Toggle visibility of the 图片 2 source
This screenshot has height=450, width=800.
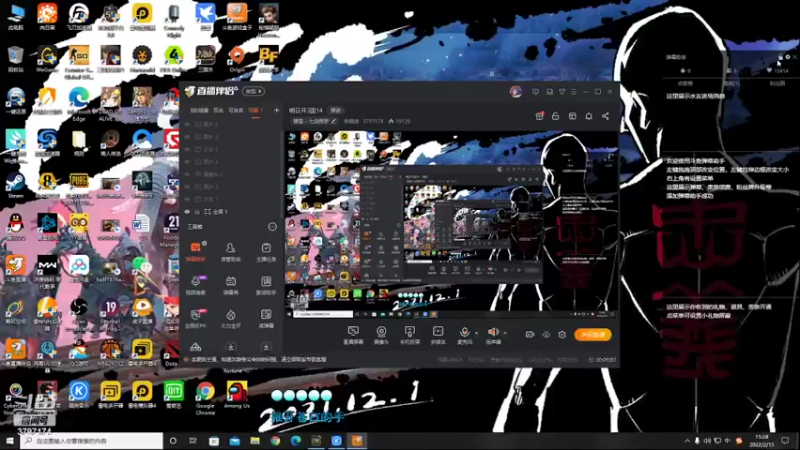click(187, 187)
